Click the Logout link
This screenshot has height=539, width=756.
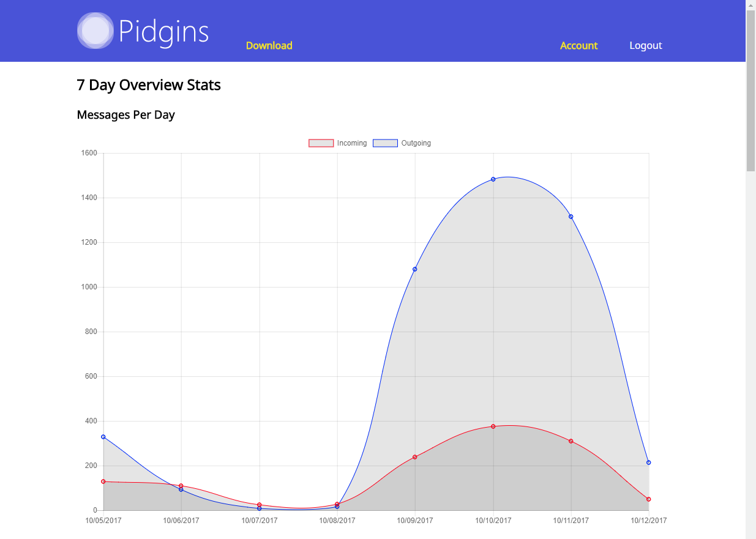coord(645,45)
